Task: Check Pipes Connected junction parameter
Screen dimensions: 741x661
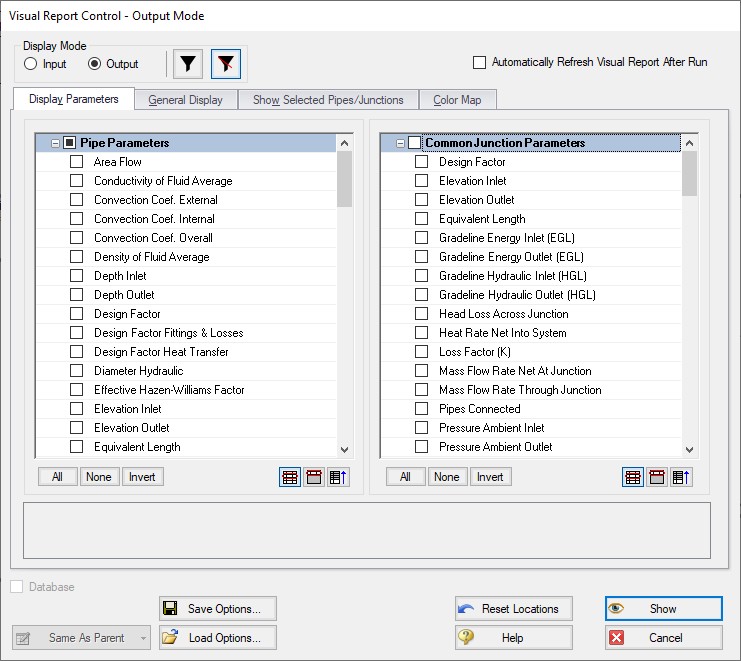Action: coord(421,409)
